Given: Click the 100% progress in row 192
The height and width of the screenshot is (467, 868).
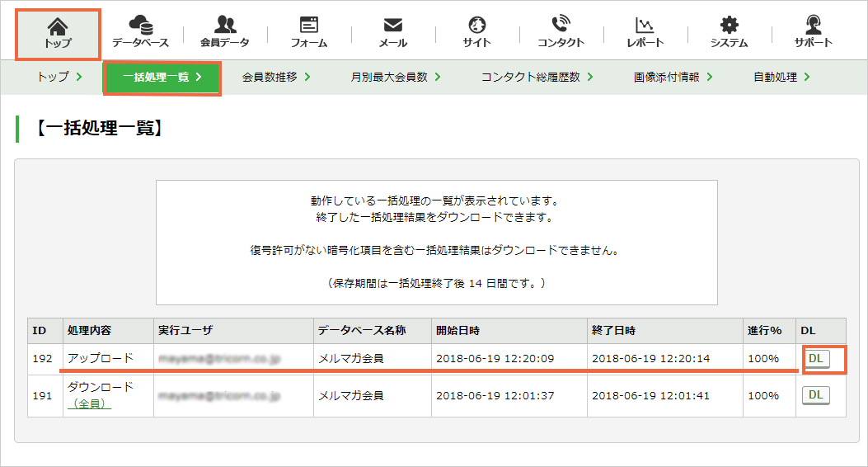Looking at the screenshot, I should click(763, 359).
